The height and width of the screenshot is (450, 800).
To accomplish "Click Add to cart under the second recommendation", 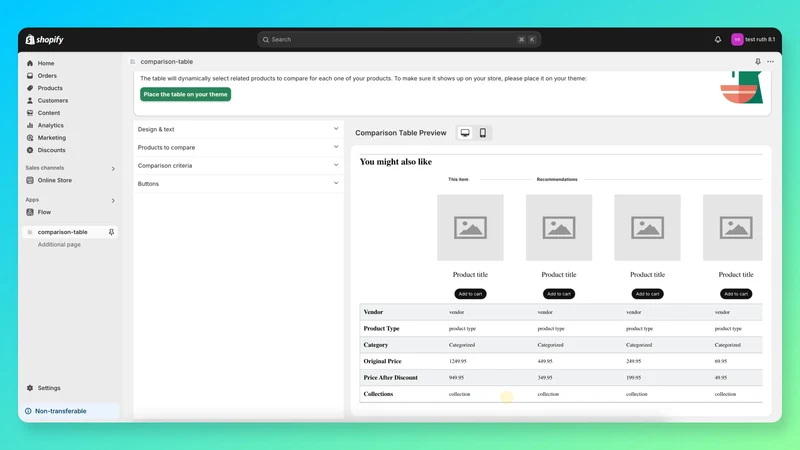I will tap(647, 294).
